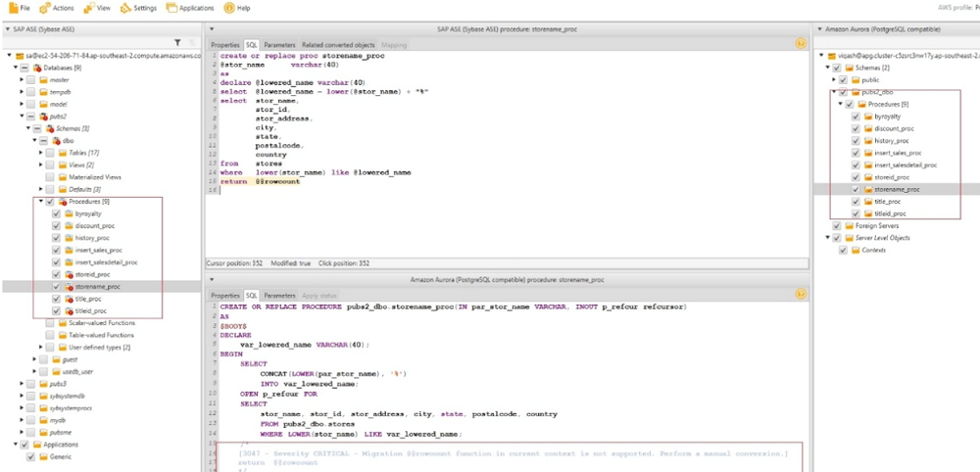Collapse the source Procedures [9] node
The image size is (980, 472).
[40, 202]
